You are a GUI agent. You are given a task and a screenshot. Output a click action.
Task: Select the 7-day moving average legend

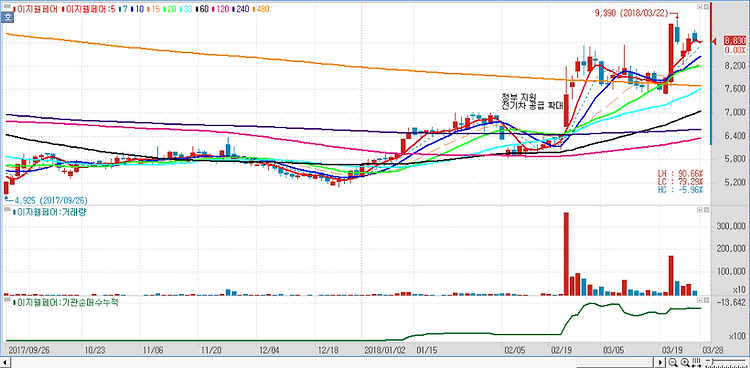point(123,9)
